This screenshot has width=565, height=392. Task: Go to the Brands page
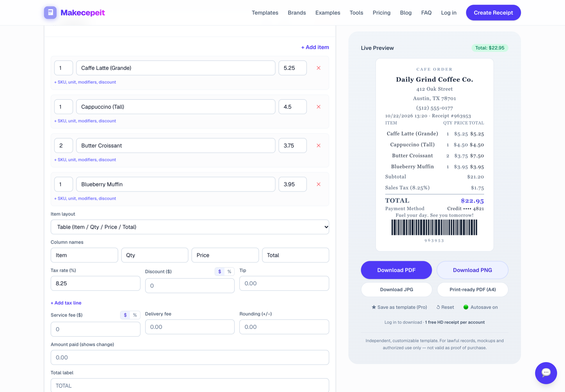297,13
